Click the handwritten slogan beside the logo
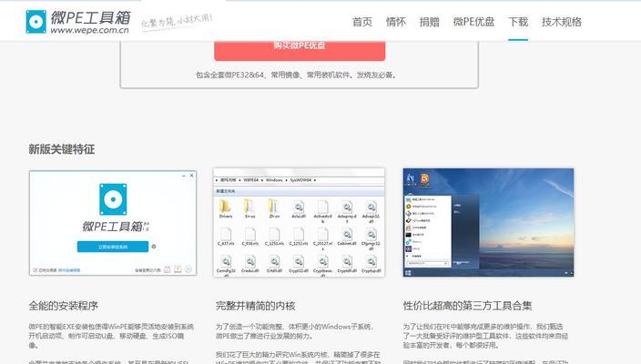The width and height of the screenshot is (641, 364). click(177, 21)
